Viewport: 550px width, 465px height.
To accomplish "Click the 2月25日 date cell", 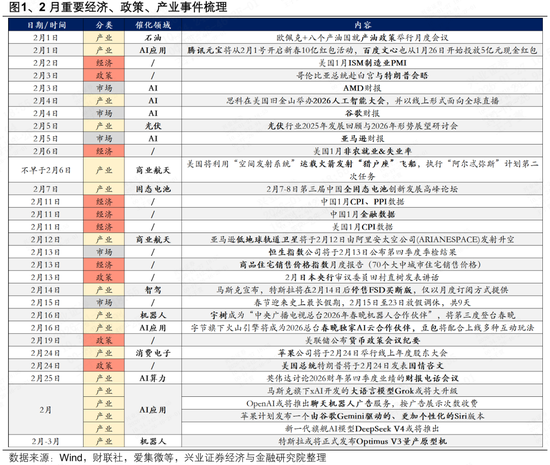I will click(x=46, y=379).
